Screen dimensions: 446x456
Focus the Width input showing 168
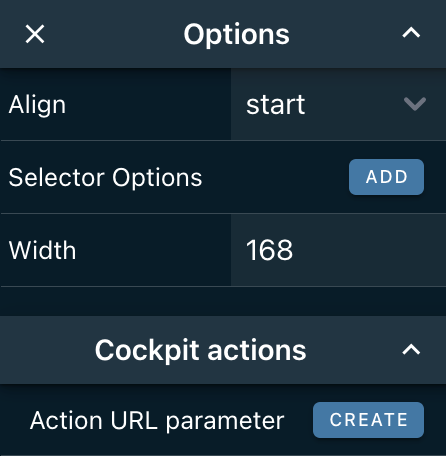pos(338,250)
